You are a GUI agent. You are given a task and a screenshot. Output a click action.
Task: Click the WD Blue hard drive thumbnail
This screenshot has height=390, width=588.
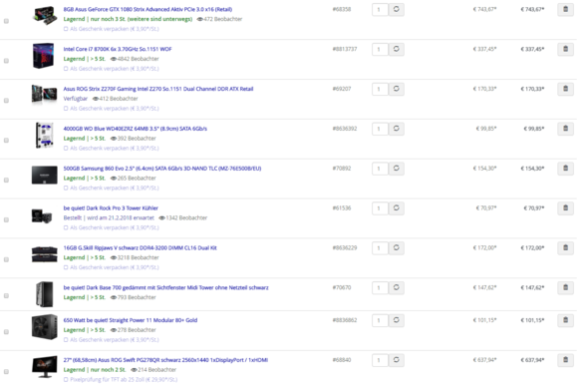[44, 135]
